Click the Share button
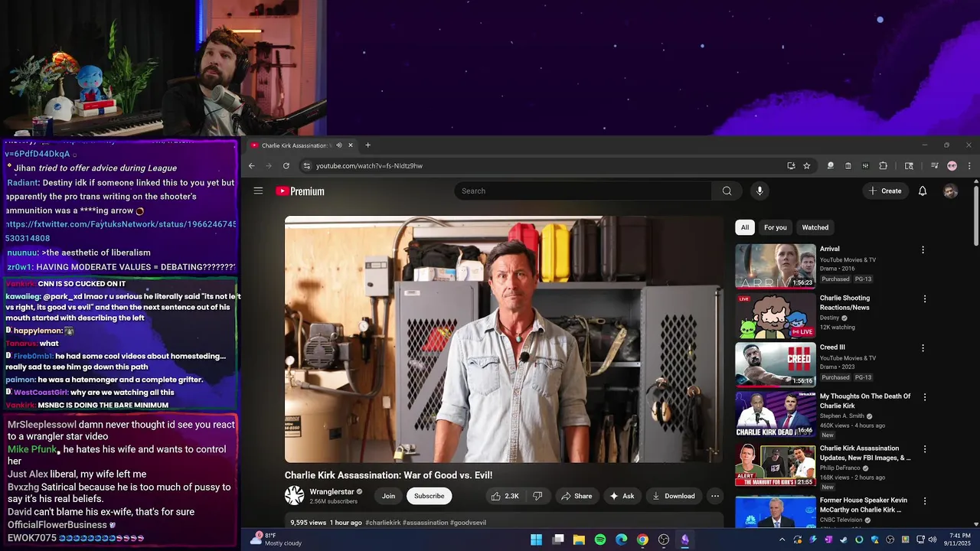 pyautogui.click(x=577, y=496)
